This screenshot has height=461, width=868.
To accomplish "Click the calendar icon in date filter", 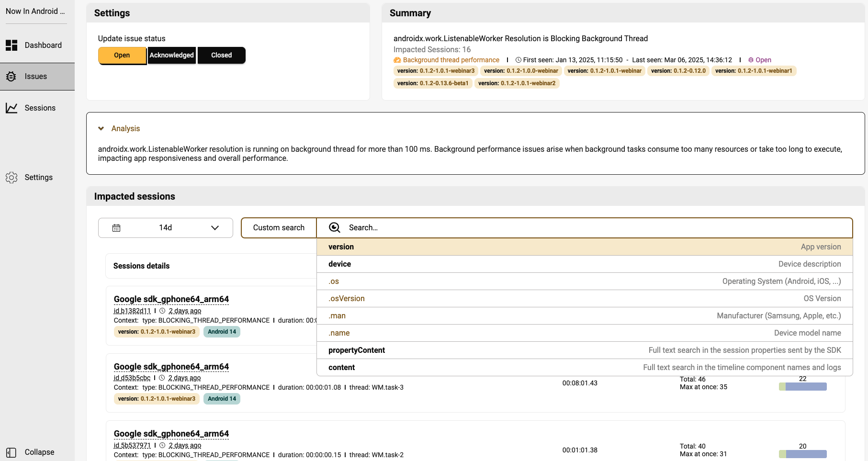I will pos(116,228).
